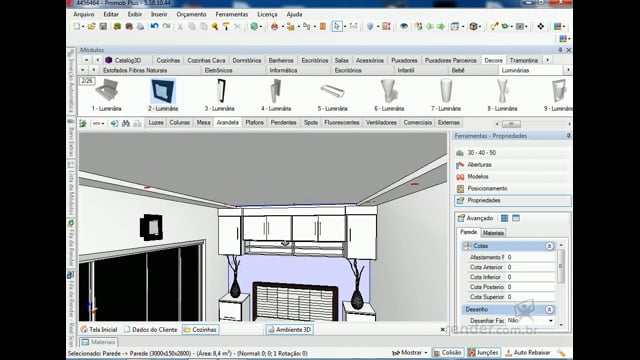Switch to the Pendentes tab
This screenshot has height=360, width=640.
(x=283, y=122)
